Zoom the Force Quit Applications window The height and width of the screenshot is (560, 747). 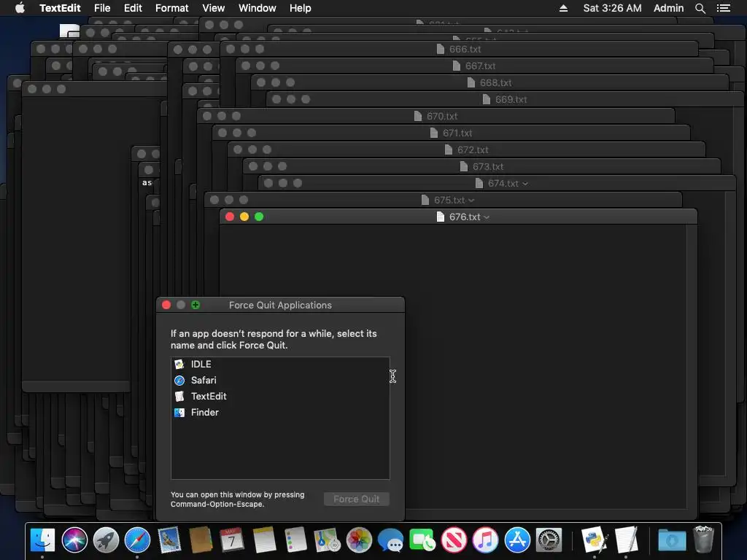click(x=196, y=305)
